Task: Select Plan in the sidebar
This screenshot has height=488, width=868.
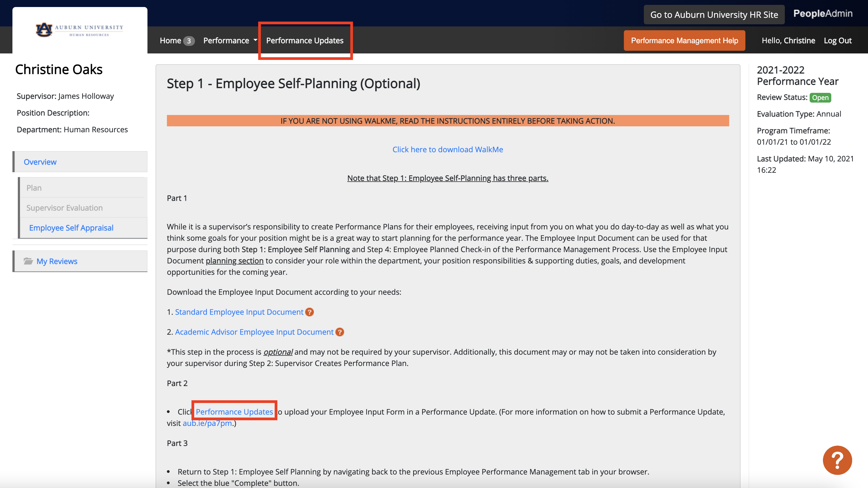Action: click(x=83, y=188)
